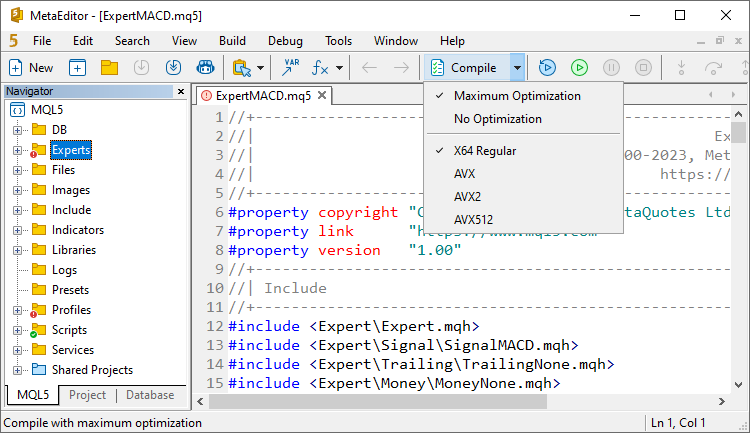Switch to the Project tab
The width and height of the screenshot is (750, 433).
coord(87,395)
